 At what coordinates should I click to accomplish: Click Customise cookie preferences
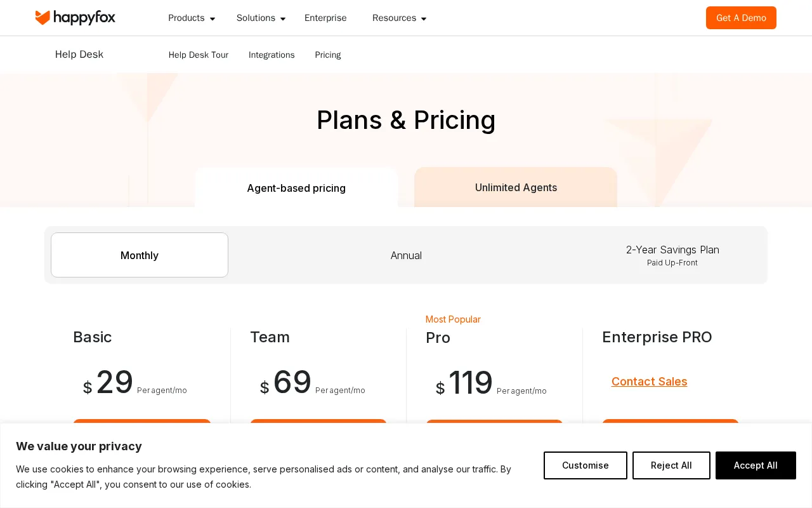coord(586,465)
